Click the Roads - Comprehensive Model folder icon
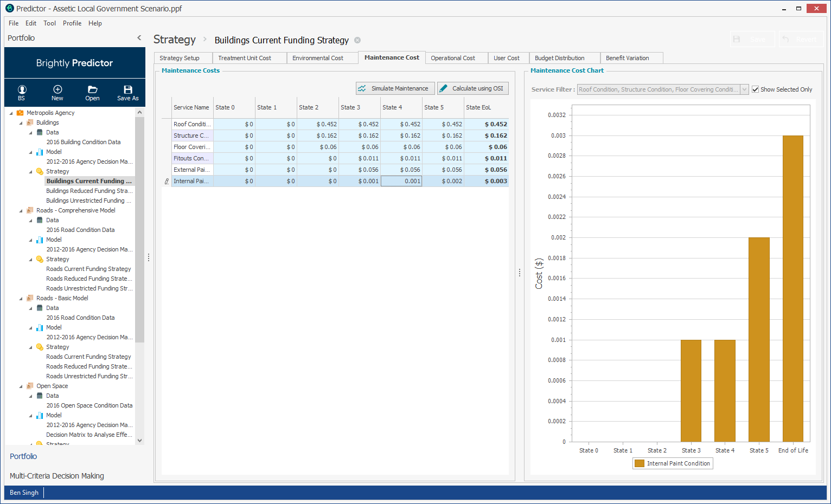Screen dimensions: 831x504 pyautogui.click(x=30, y=210)
